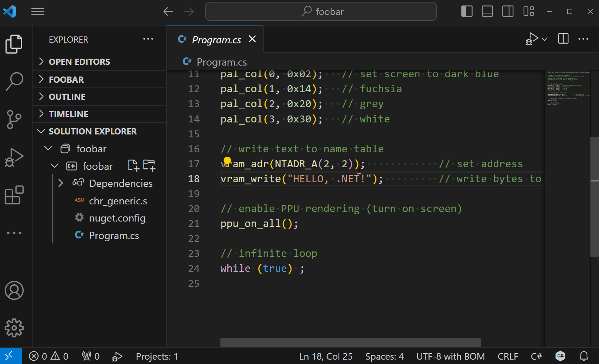Toggle the bottom panel
Screen dimensions: 599x364
pyautogui.click(x=487, y=11)
